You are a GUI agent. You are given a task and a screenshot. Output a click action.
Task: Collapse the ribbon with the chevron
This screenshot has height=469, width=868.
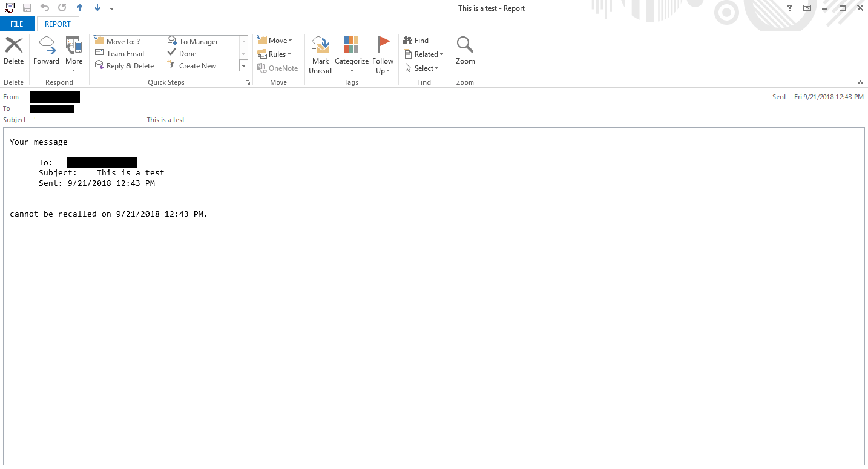pos(860,82)
